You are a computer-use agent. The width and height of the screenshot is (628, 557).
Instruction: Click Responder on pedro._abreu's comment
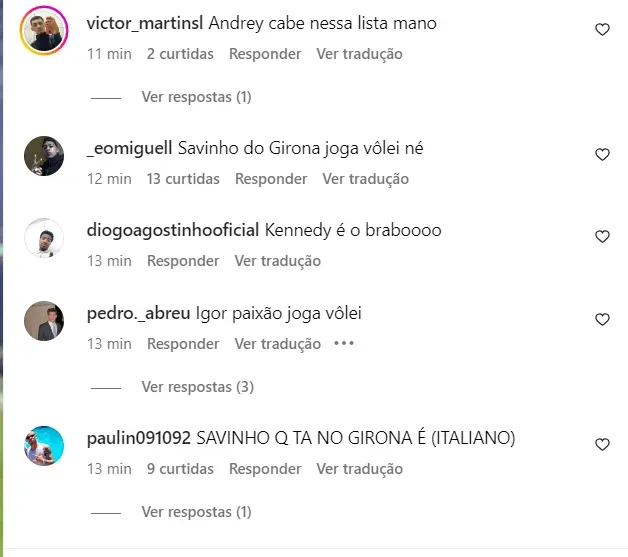tap(183, 344)
